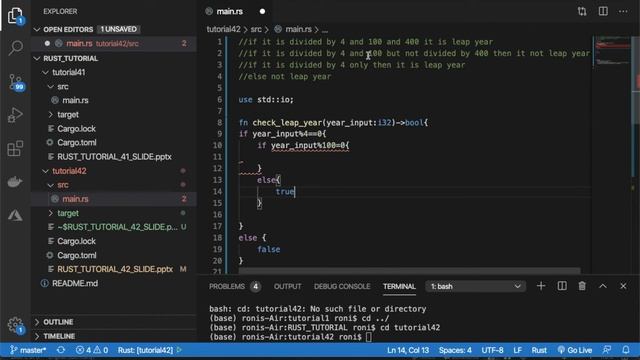The height and width of the screenshot is (360, 640).
Task: Click the horizontal editor scrollbar
Action: [409, 271]
